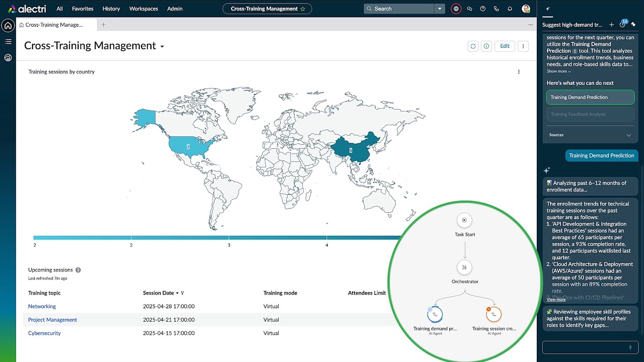Screen dimensions: 644x362
Task: Open dropdown next to Cross-Training Management title
Action: (162, 47)
